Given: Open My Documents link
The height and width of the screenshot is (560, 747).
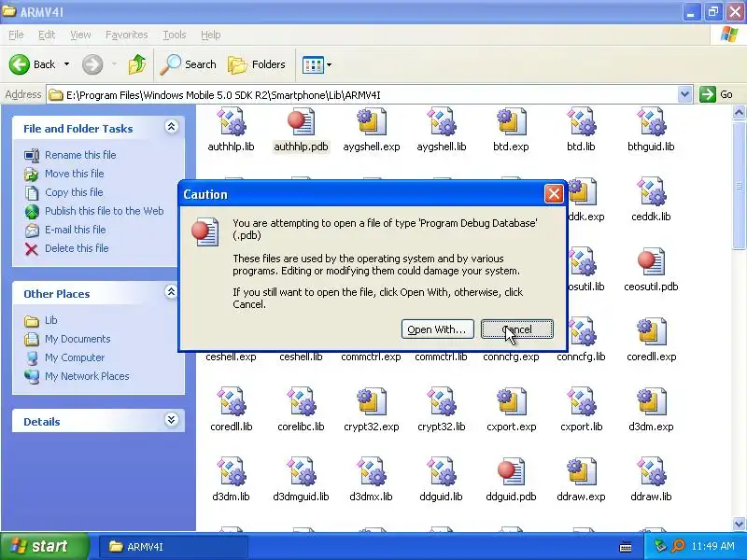Looking at the screenshot, I should tap(78, 339).
